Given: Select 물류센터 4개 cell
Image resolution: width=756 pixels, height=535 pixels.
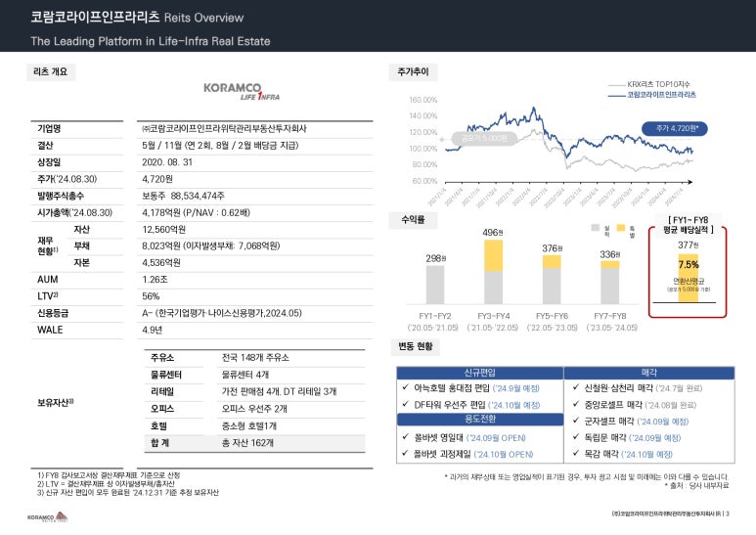Looking at the screenshot, I should pyautogui.click(x=245, y=375).
